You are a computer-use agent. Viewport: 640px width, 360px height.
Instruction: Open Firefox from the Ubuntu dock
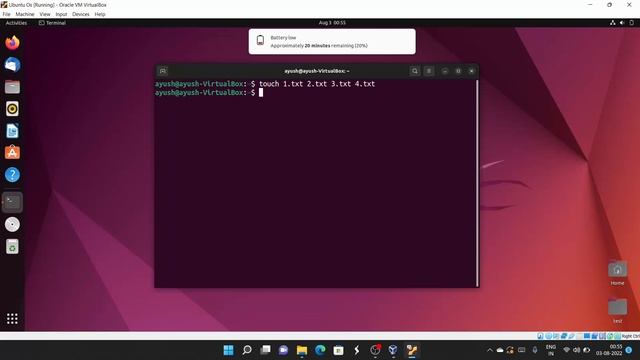pyautogui.click(x=12, y=42)
